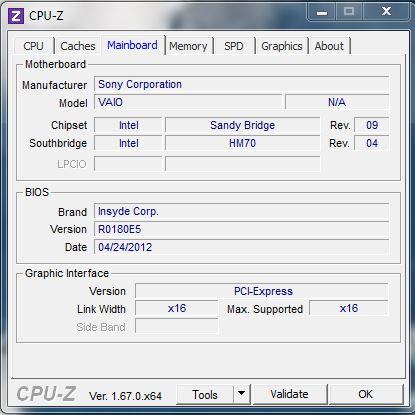Click the Ver. 1.67.0.x64 version text
Image resolution: width=415 pixels, height=415 pixels.
(125, 396)
